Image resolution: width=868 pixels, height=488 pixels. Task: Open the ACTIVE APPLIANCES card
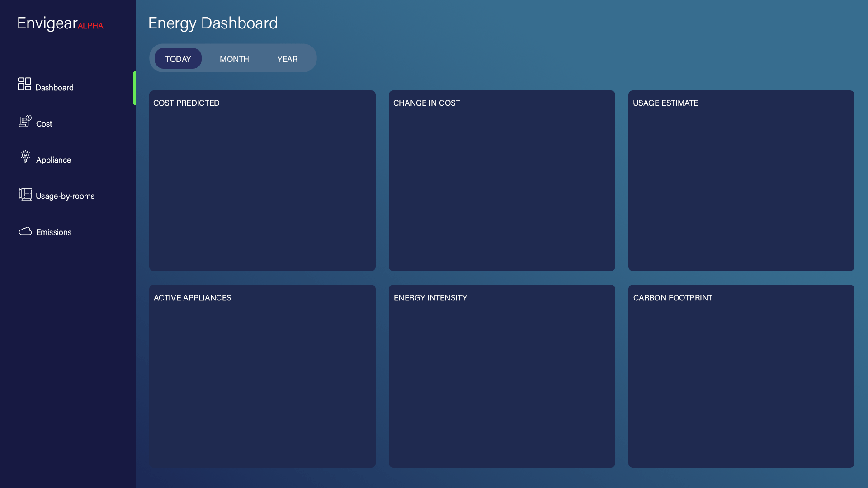coord(262,376)
